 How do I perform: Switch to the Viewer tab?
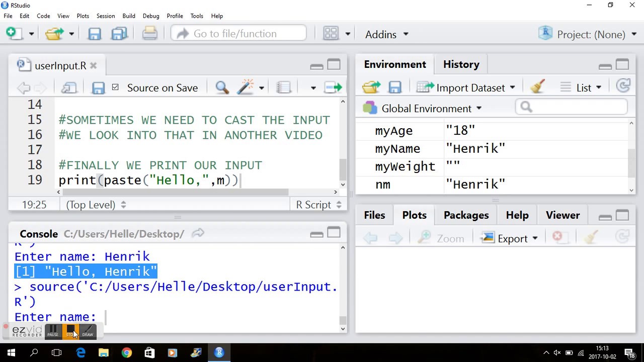(562, 215)
